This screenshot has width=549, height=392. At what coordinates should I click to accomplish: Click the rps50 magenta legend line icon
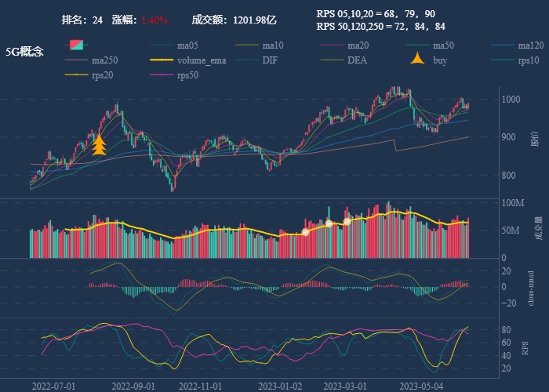161,75
